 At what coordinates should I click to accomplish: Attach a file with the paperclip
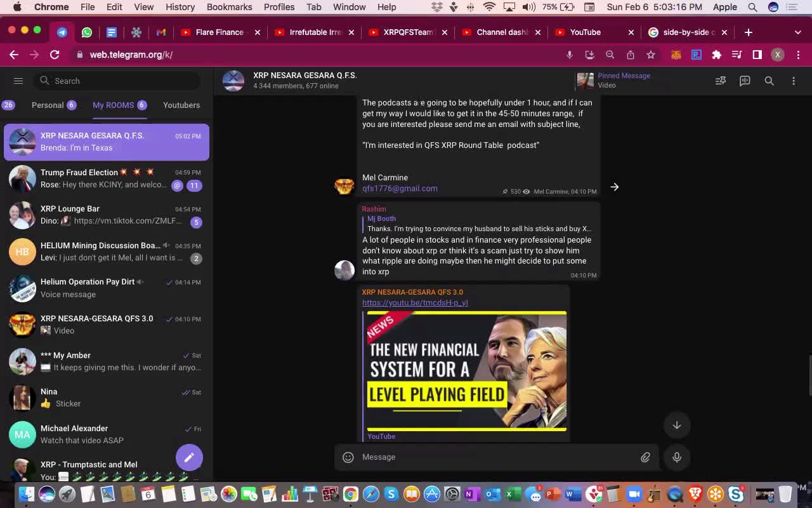[645, 457]
